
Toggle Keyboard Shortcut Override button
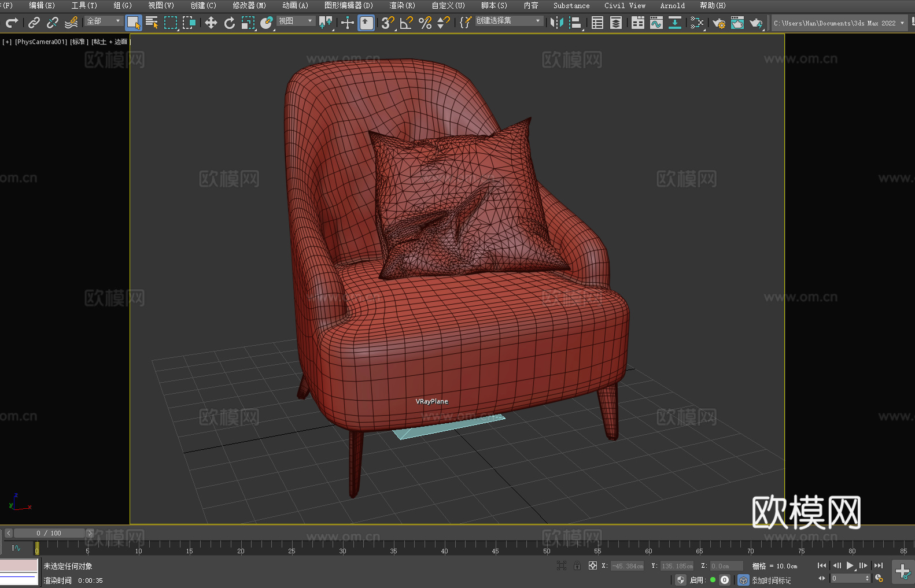click(366, 23)
